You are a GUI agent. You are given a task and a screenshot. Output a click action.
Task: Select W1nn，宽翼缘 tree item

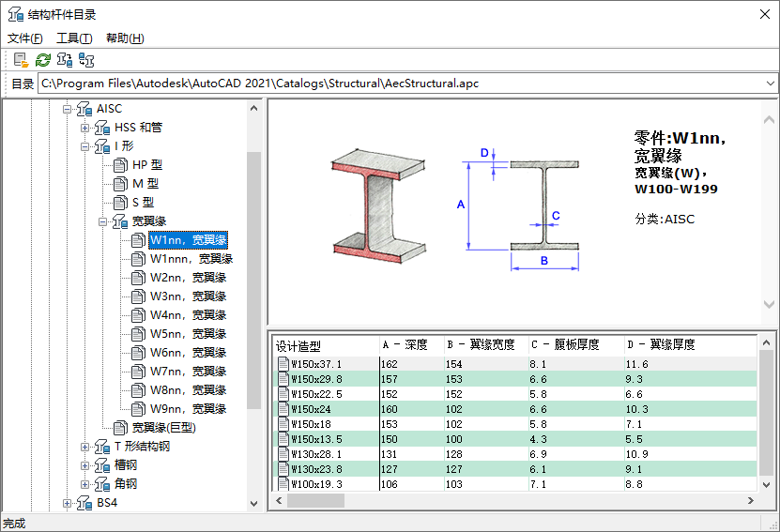tap(188, 240)
